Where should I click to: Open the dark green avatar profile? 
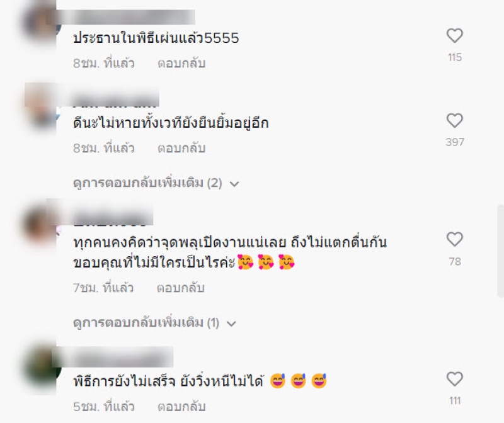point(42,366)
